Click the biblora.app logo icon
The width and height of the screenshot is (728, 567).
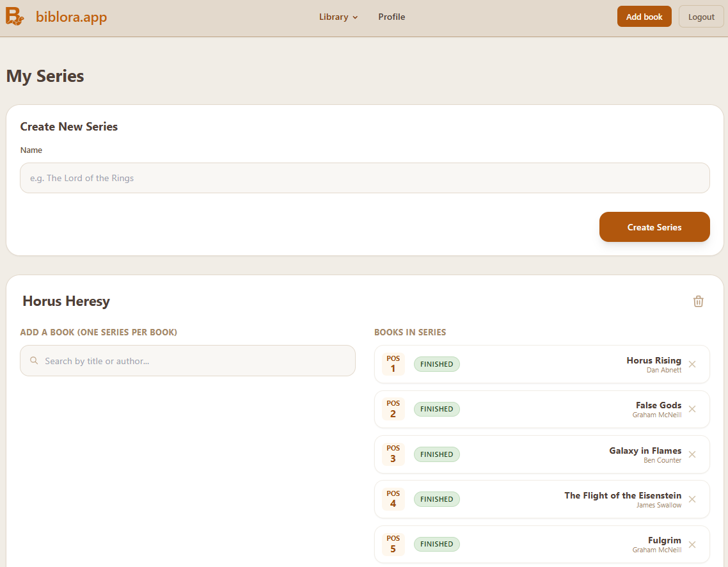(x=15, y=16)
